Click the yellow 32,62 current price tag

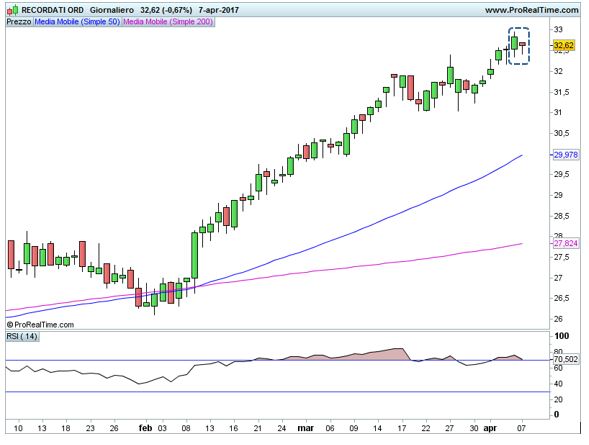pyautogui.click(x=564, y=46)
